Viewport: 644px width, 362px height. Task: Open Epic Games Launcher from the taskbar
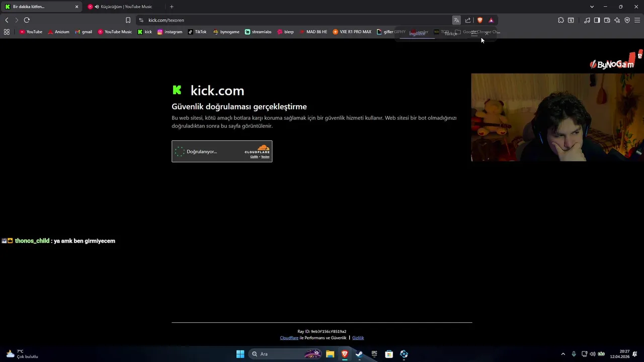(x=374, y=354)
